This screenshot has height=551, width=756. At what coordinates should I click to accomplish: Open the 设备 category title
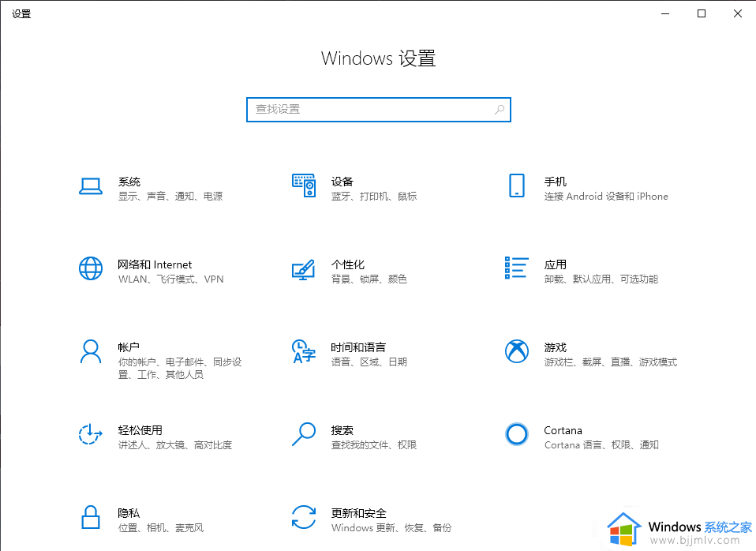342,182
